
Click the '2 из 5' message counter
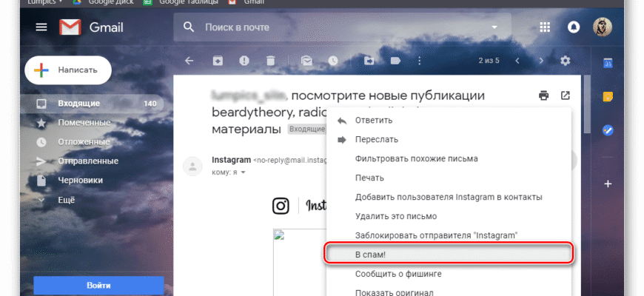(489, 61)
